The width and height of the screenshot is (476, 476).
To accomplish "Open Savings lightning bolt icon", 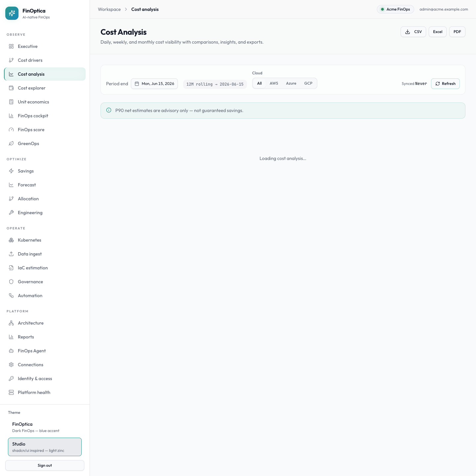I will point(11,171).
